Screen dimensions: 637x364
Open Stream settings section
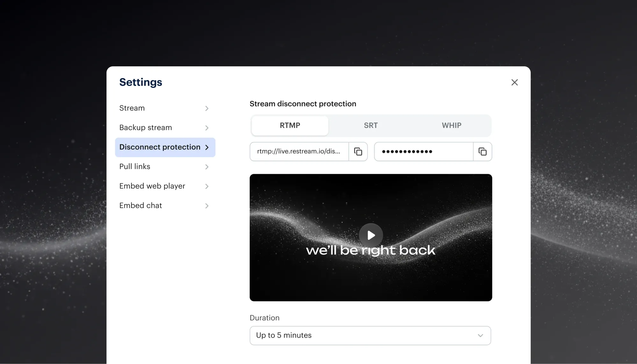(x=132, y=108)
